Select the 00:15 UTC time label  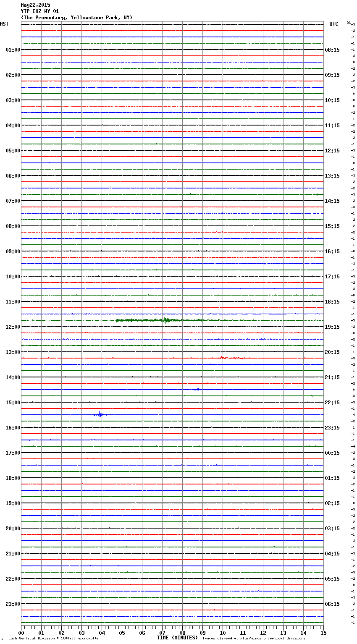332,453
